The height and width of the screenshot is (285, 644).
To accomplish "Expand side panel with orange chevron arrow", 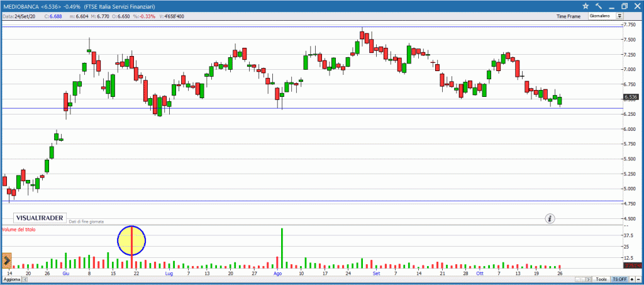I will (6, 260).
